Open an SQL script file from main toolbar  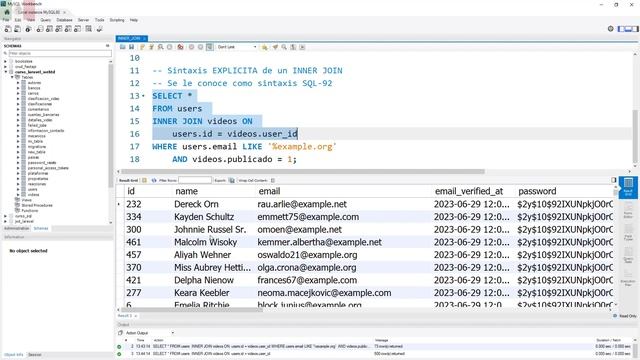pyautogui.click(x=18, y=29)
